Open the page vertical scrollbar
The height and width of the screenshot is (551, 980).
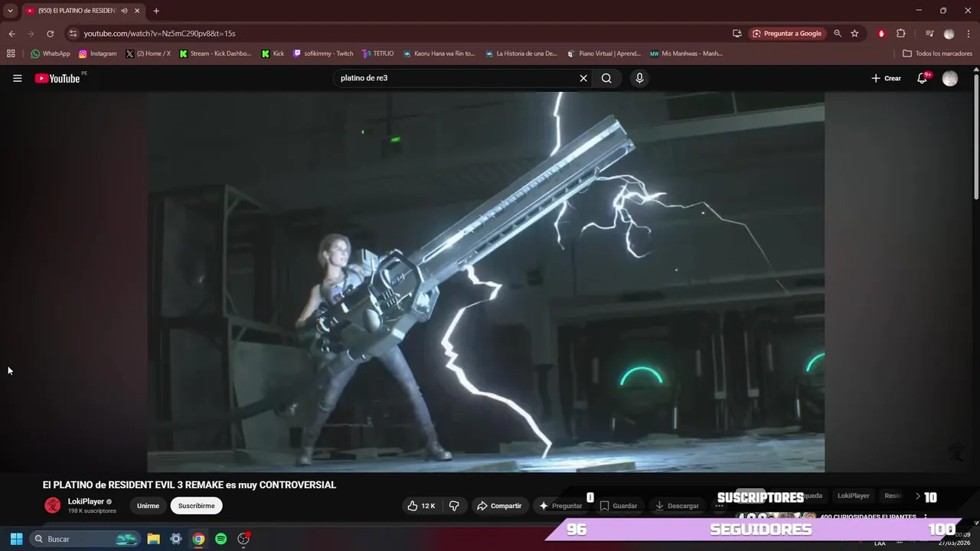tap(976, 138)
